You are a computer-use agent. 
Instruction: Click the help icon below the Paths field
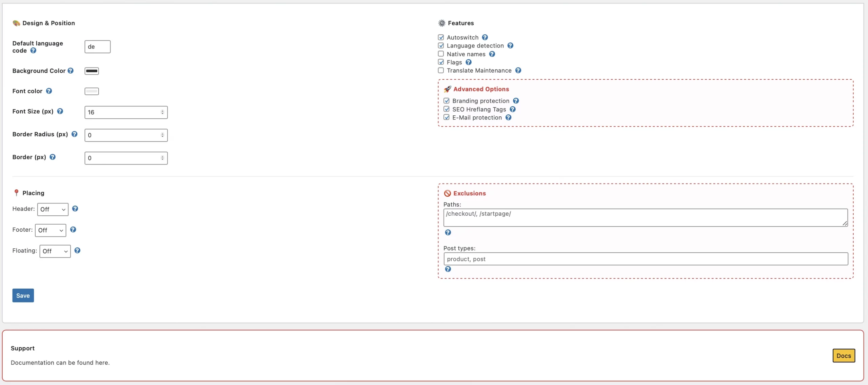point(448,232)
